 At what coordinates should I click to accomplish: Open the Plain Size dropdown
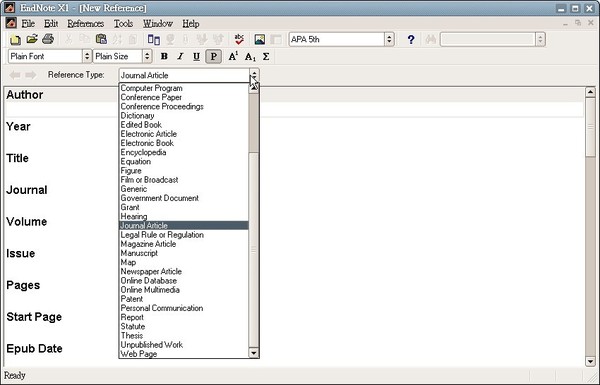click(147, 57)
